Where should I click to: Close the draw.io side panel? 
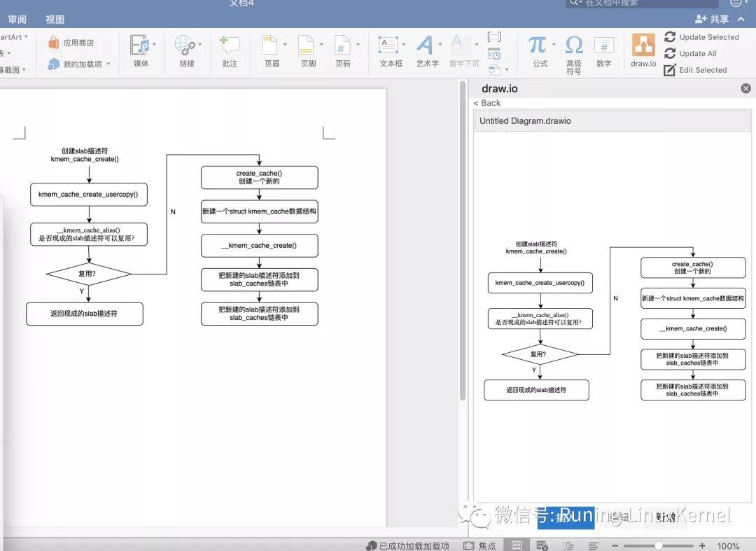(x=745, y=88)
